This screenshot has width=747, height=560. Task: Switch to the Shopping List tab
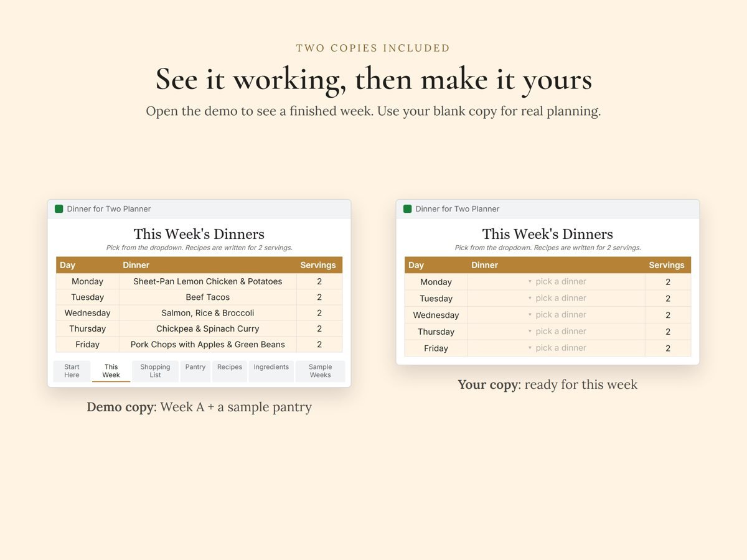(x=155, y=371)
